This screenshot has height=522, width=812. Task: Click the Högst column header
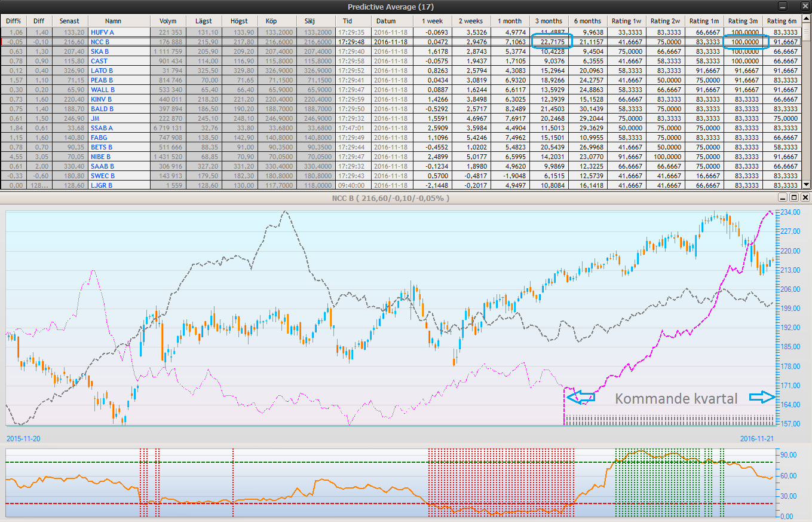(239, 21)
